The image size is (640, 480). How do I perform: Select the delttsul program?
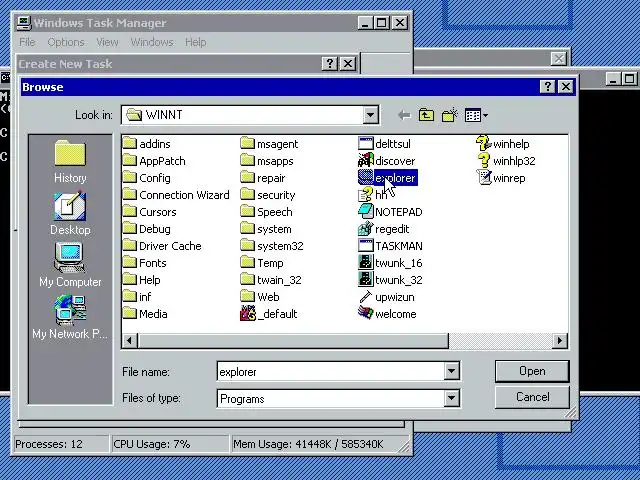click(x=384, y=144)
